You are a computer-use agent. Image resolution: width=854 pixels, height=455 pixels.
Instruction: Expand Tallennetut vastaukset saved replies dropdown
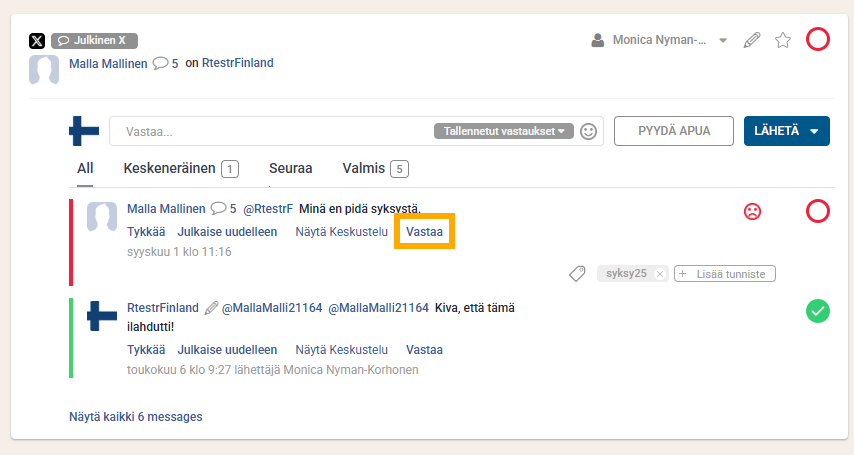tap(504, 131)
